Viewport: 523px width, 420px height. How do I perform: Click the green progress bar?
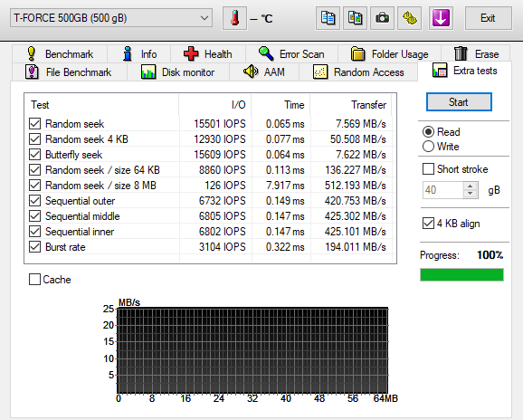coord(461,275)
